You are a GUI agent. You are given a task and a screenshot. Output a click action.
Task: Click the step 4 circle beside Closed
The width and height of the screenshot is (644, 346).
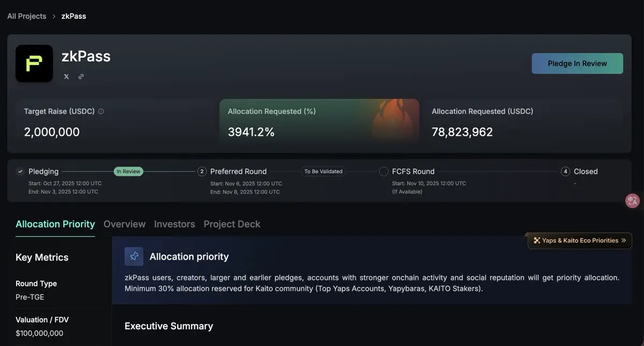click(x=565, y=171)
